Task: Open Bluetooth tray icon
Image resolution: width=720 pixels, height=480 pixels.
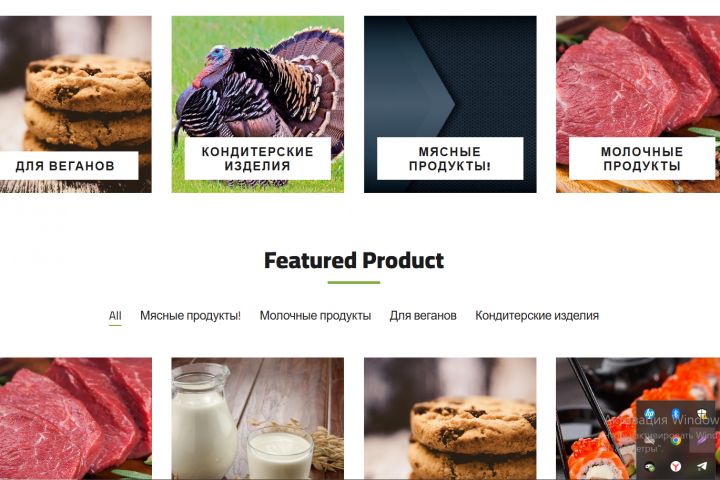Action: [x=675, y=413]
